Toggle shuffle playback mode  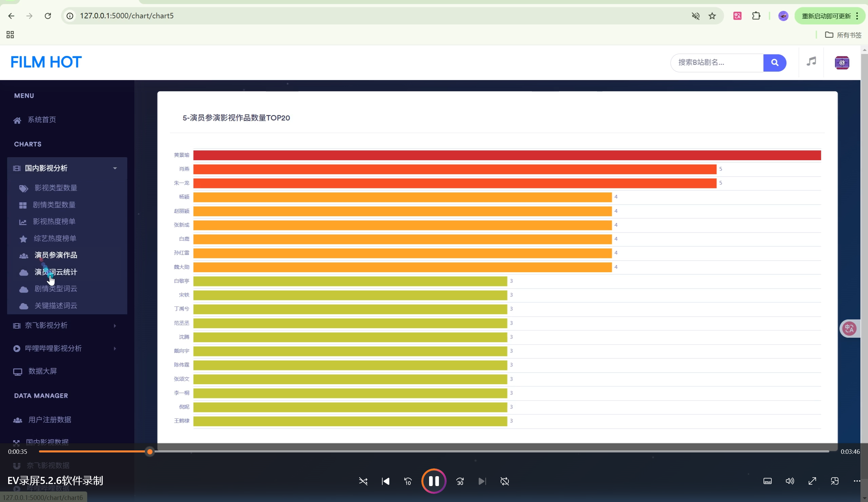tap(363, 481)
